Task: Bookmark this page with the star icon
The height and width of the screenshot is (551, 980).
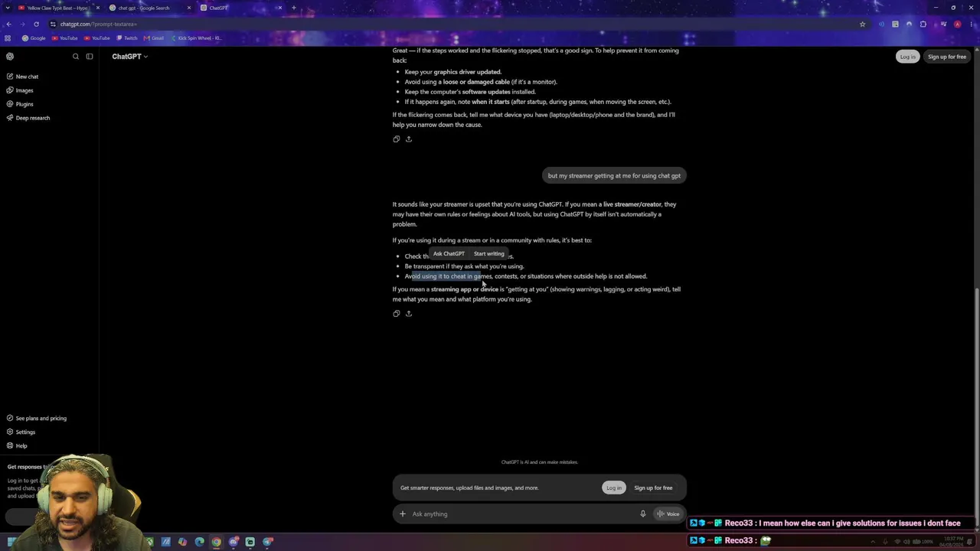Action: pyautogui.click(x=862, y=24)
